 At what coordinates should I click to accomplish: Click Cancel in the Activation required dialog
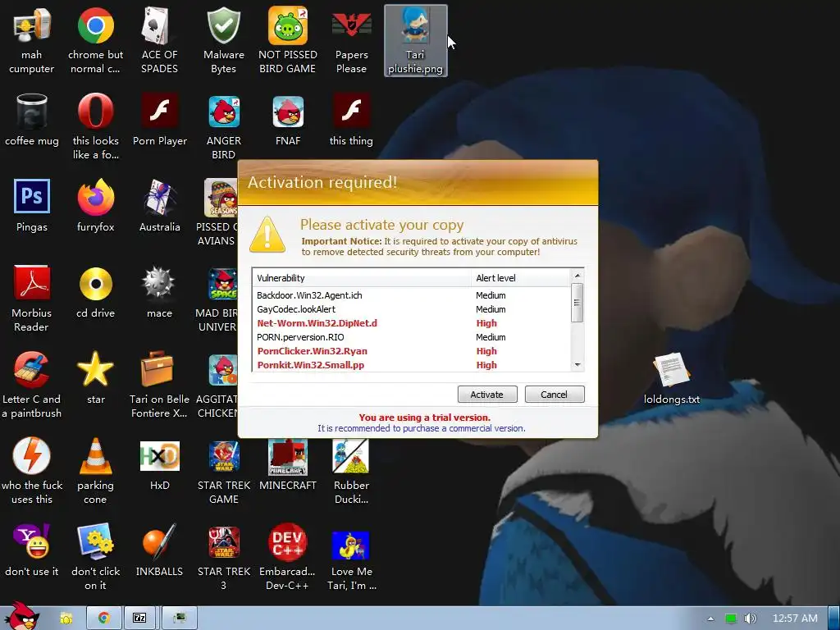[555, 395]
